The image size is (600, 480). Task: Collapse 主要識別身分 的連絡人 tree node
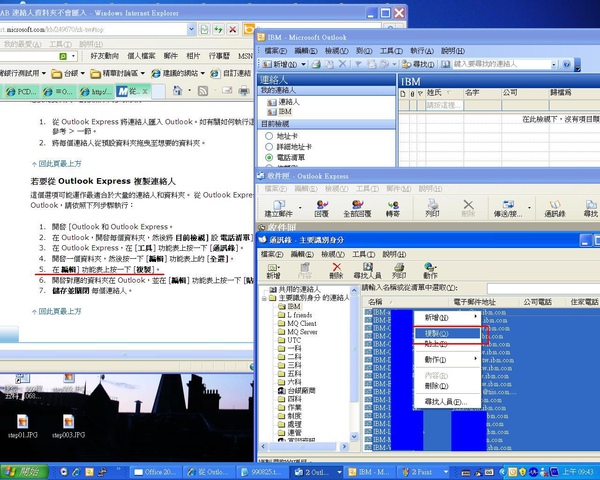[264, 298]
